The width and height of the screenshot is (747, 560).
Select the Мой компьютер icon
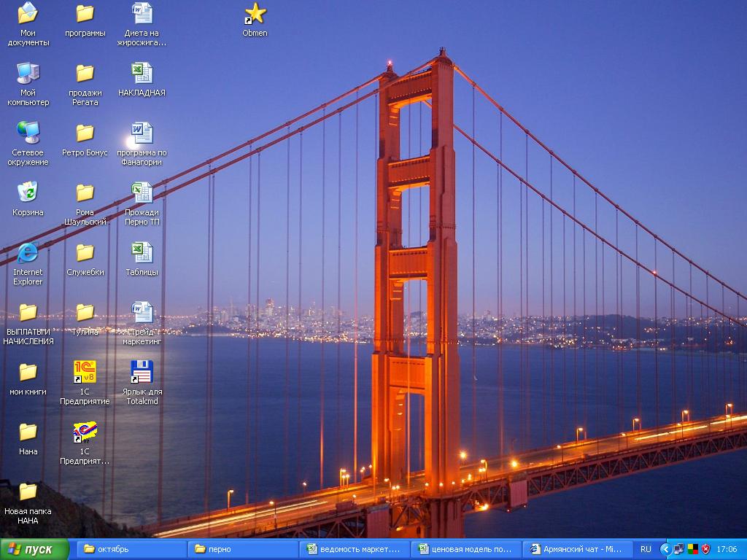tap(28, 73)
